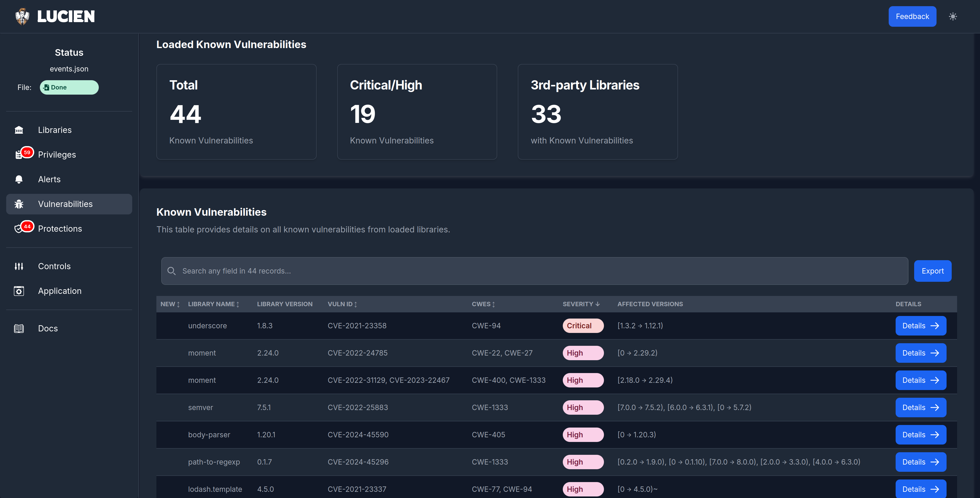Click the Docs book icon
The width and height of the screenshot is (980, 498).
click(x=19, y=329)
